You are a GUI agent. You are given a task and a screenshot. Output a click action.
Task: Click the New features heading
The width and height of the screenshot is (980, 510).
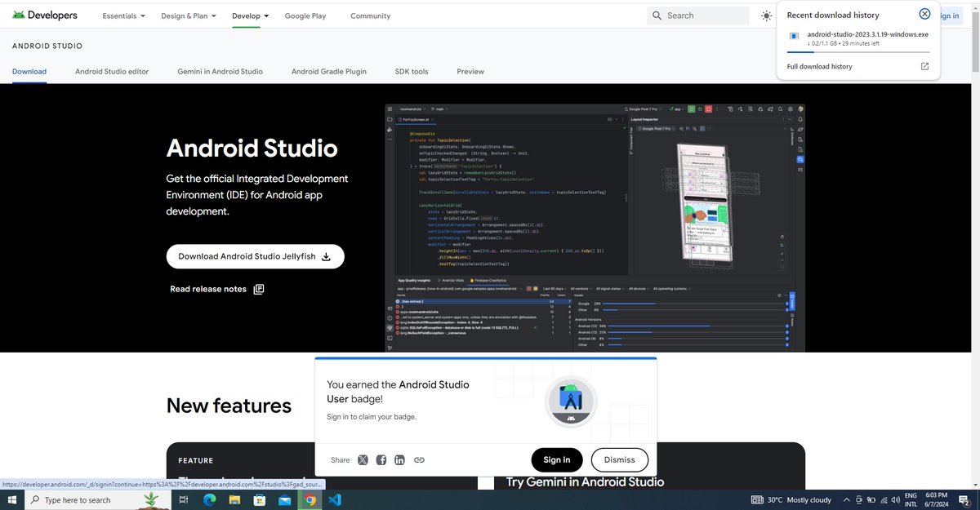coord(229,406)
